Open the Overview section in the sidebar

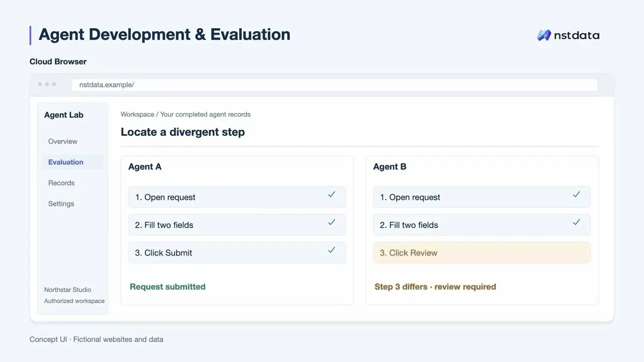click(63, 141)
